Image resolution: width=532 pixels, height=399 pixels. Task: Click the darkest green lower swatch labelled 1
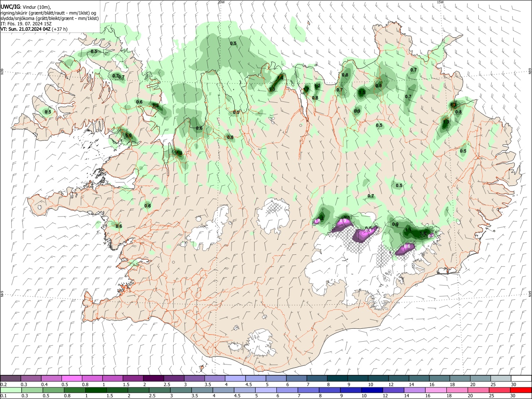point(96,390)
